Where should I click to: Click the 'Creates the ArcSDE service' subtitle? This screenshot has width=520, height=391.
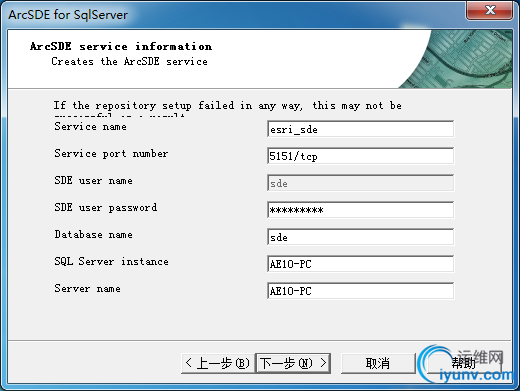[129, 62]
